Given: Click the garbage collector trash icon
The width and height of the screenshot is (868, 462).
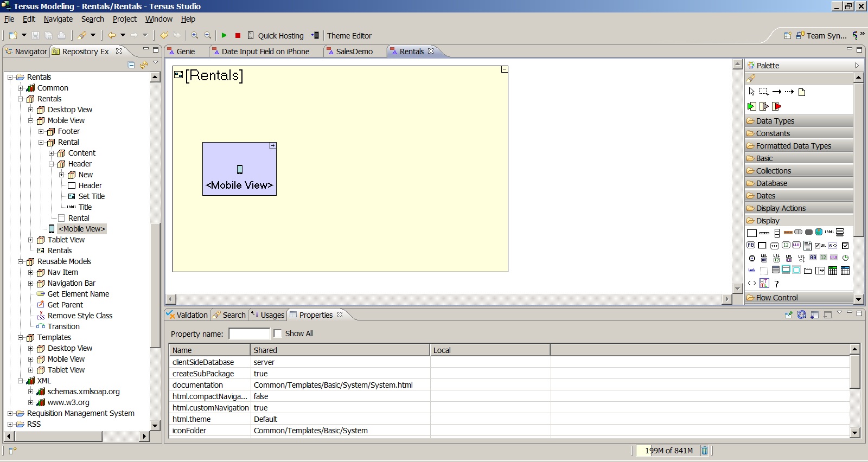Looking at the screenshot, I should tap(704, 451).
